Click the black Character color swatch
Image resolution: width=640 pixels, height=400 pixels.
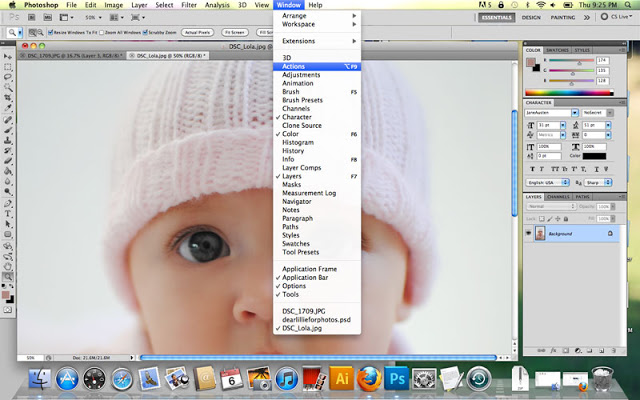[594, 156]
